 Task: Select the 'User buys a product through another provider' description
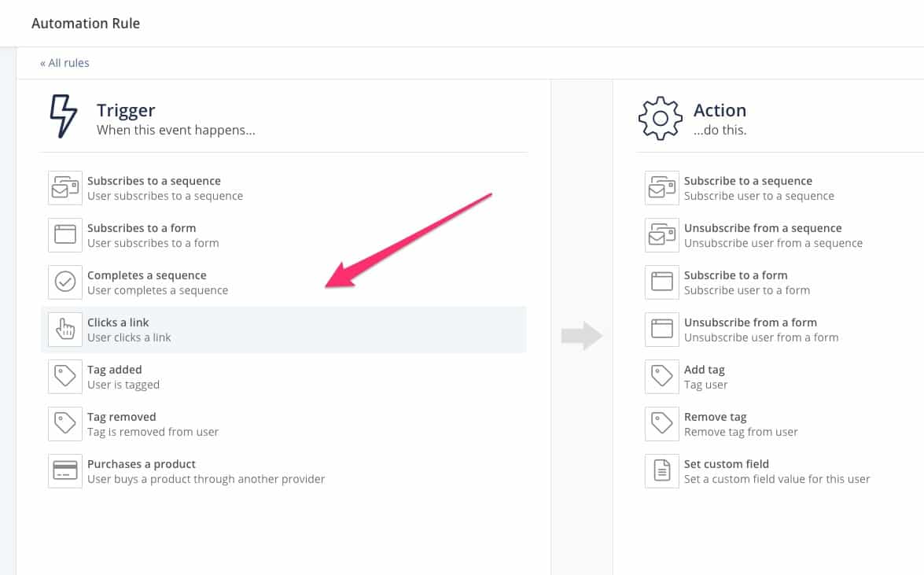[x=206, y=479]
